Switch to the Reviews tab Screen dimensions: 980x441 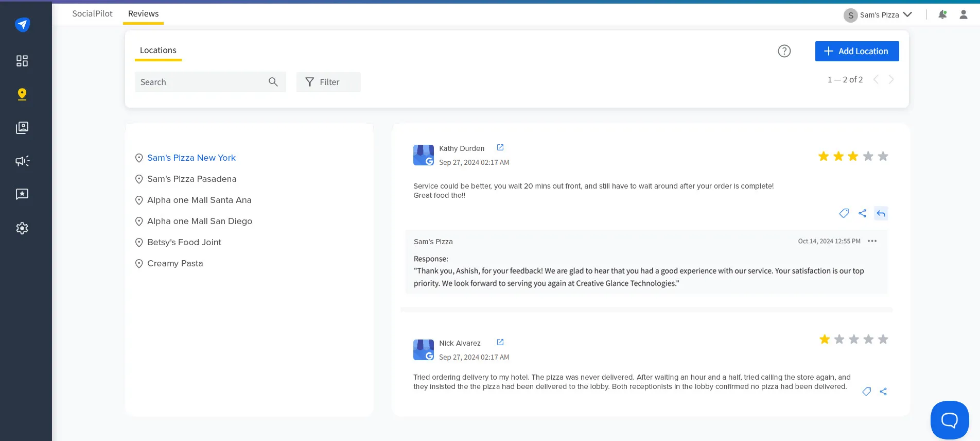[x=143, y=14]
